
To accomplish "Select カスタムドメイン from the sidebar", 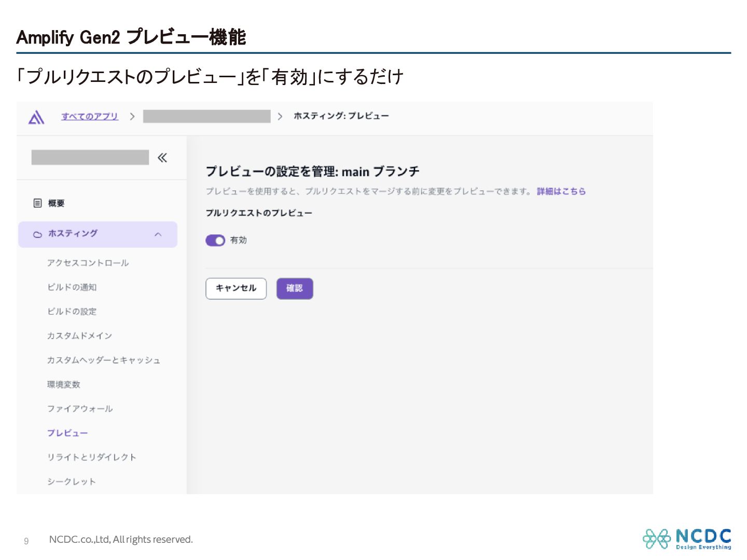I will tap(79, 336).
